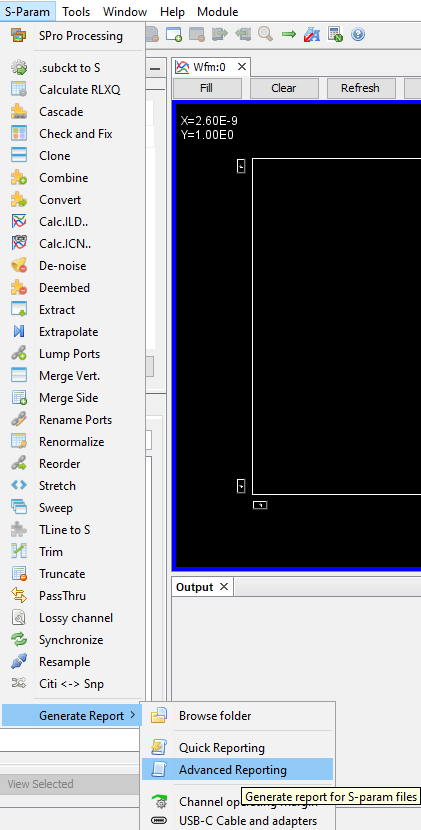This screenshot has height=830, width=421.
Task: Select the De-noise icon
Action: [x=19, y=266]
